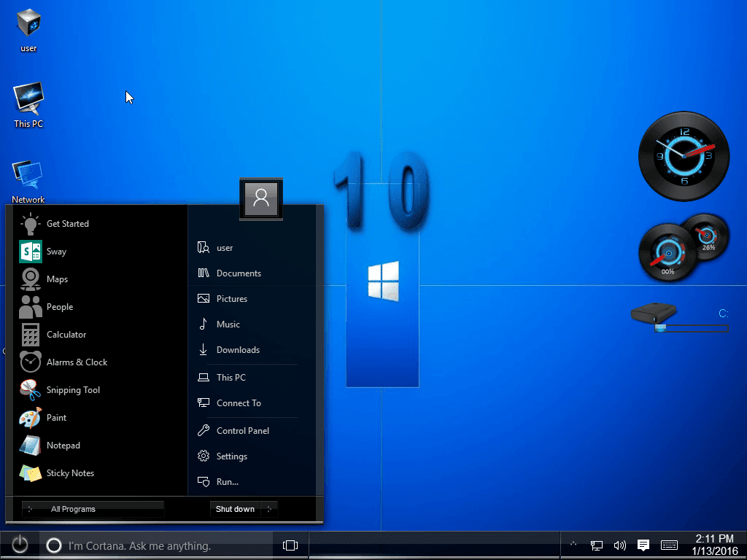This screenshot has height=560, width=747.
Task: Open the Shut down options arrow
Action: (x=268, y=509)
